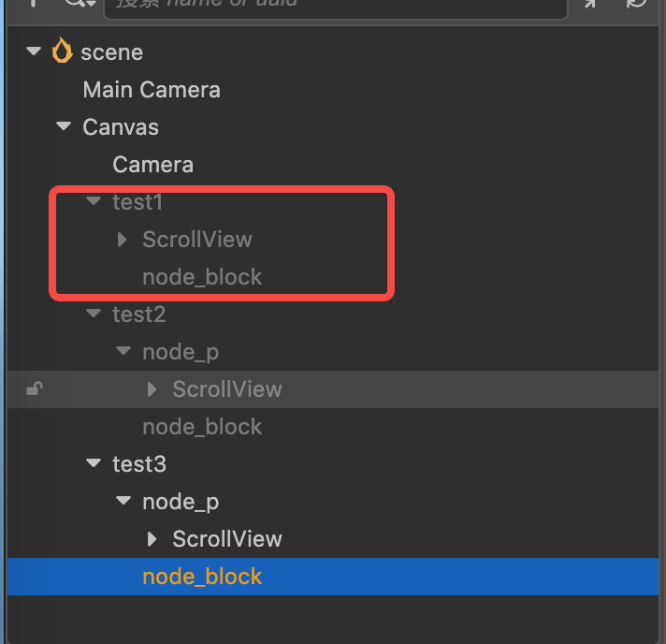Collapse the Canvas node

pos(64,126)
